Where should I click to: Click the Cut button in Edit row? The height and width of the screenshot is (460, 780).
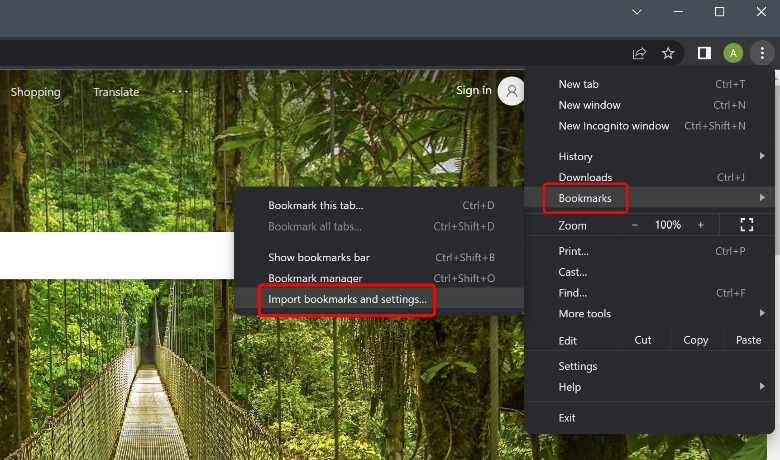pyautogui.click(x=643, y=340)
